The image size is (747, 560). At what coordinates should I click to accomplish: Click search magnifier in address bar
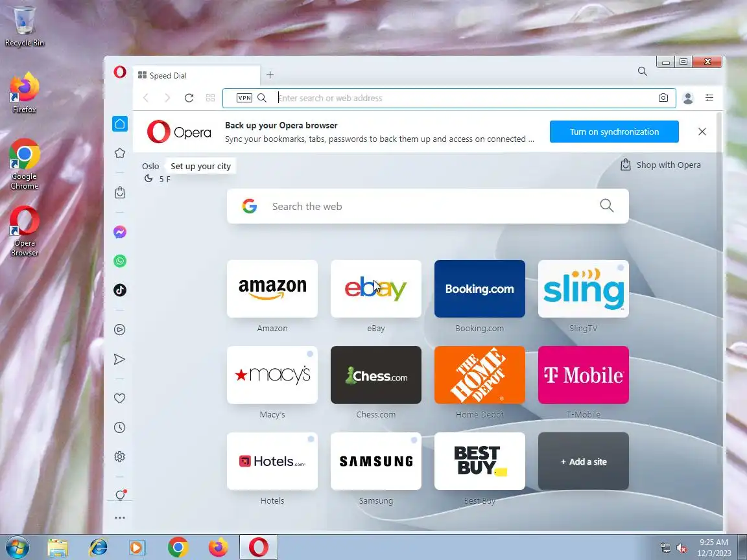262,98
